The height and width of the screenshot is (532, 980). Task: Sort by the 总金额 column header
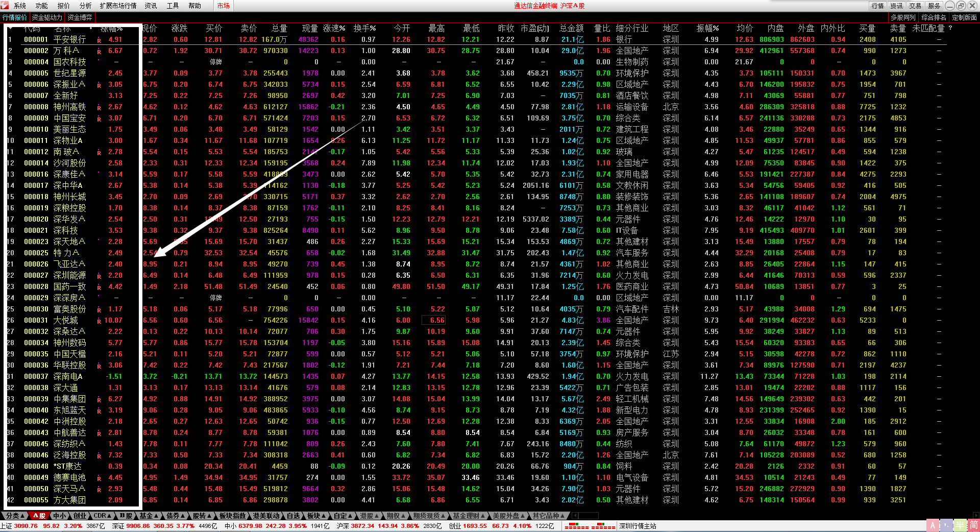tap(572, 29)
